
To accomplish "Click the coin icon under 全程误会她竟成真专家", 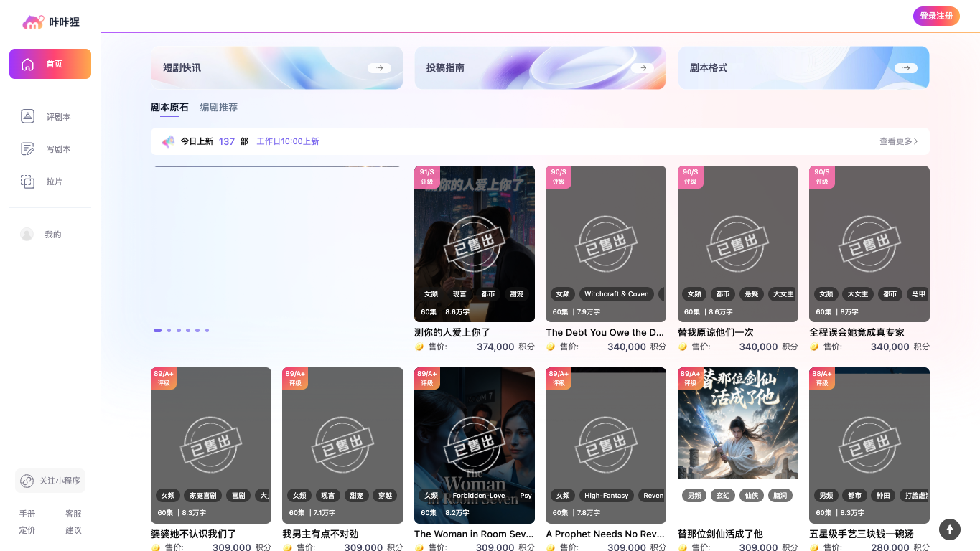I will click(814, 347).
